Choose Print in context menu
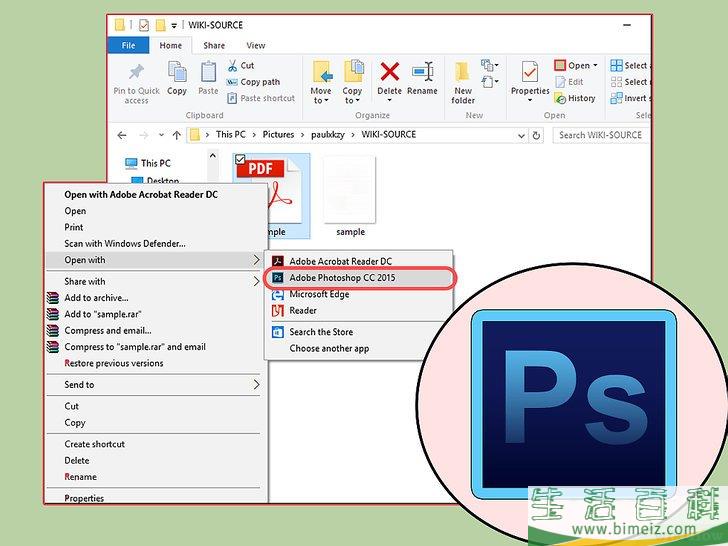728x546 pixels. pos(74,227)
